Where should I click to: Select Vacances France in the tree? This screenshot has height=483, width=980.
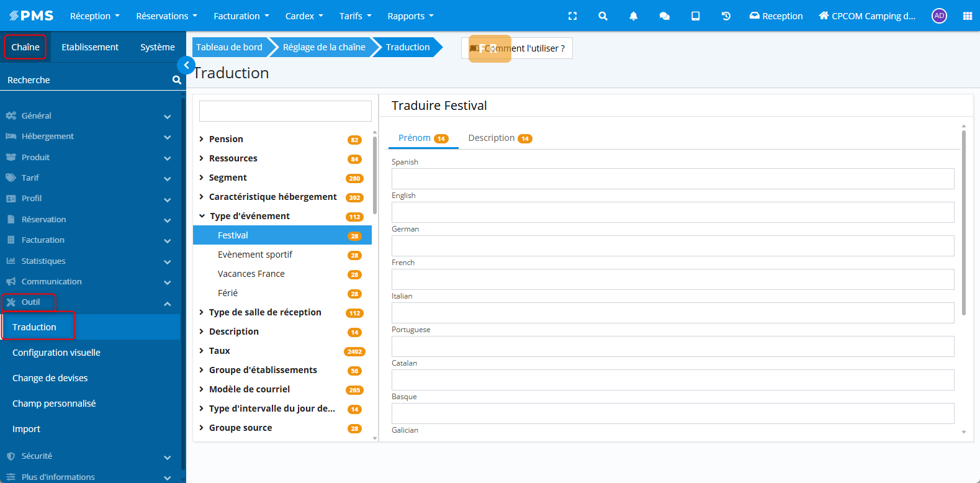[251, 274]
